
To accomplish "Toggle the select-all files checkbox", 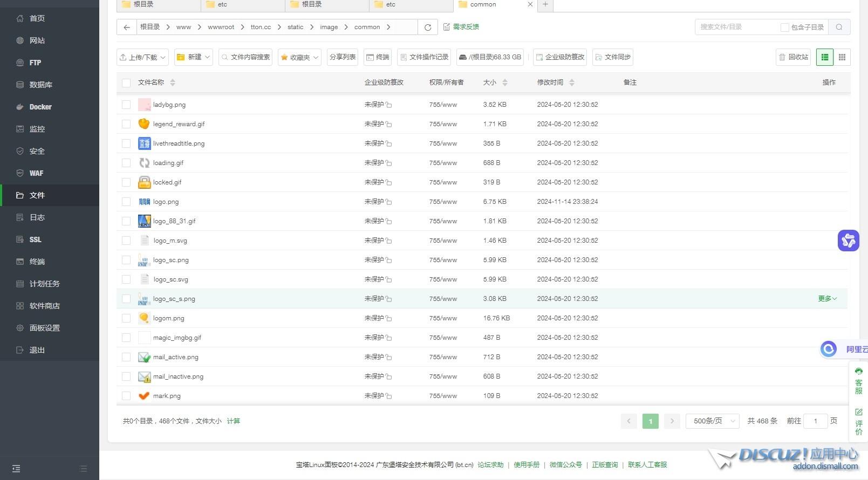I will (126, 83).
